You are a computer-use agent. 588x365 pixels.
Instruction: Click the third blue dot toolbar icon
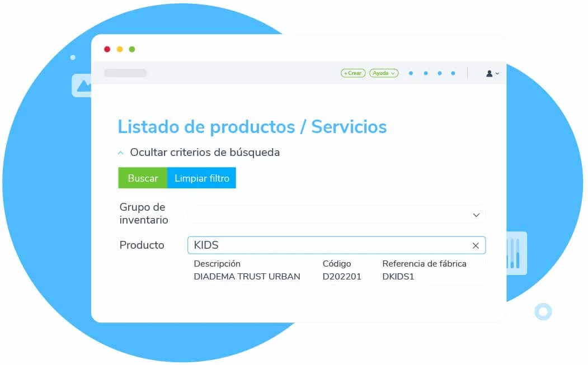point(439,73)
